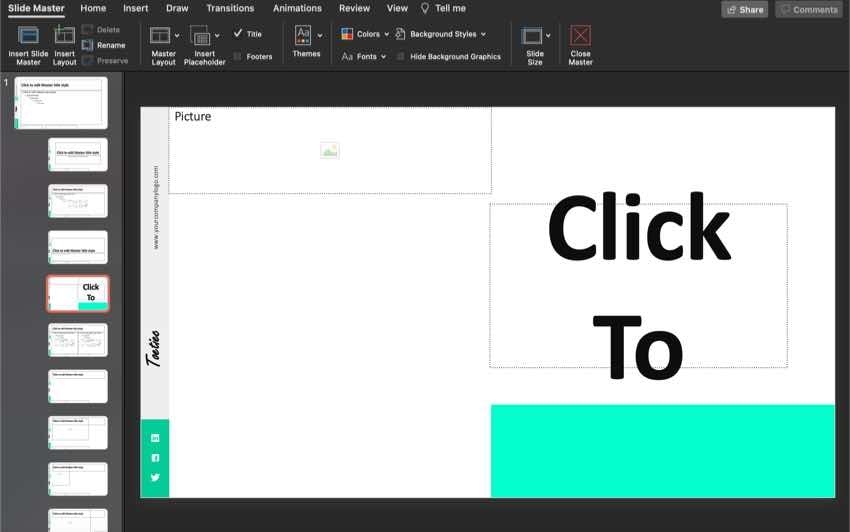
Task: Open the Background Styles dropdown
Action: click(x=441, y=34)
